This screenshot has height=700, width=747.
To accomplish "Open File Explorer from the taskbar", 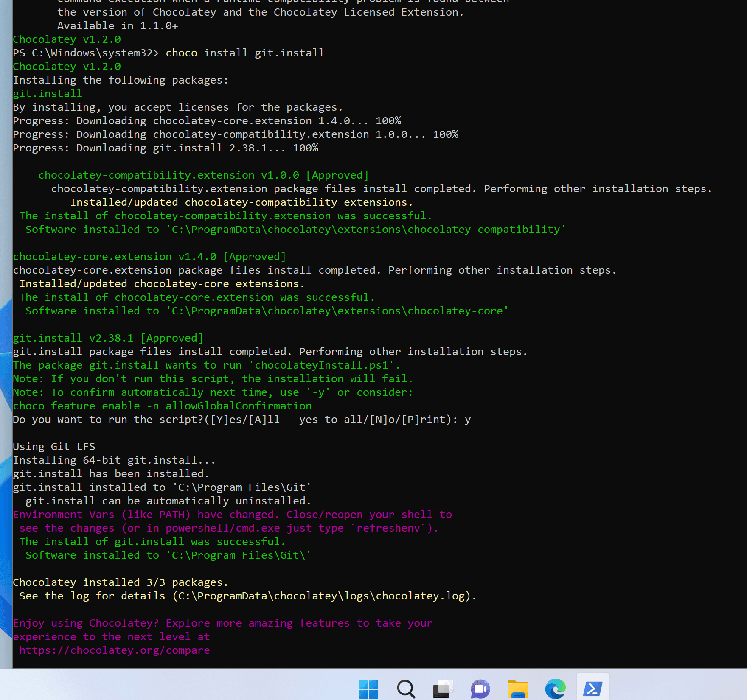I will point(518,689).
